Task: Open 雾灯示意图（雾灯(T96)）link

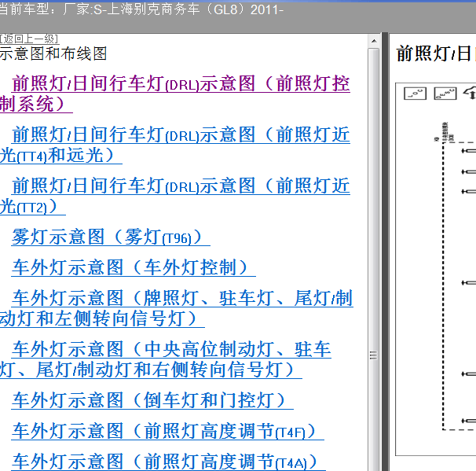Action: pos(111,237)
